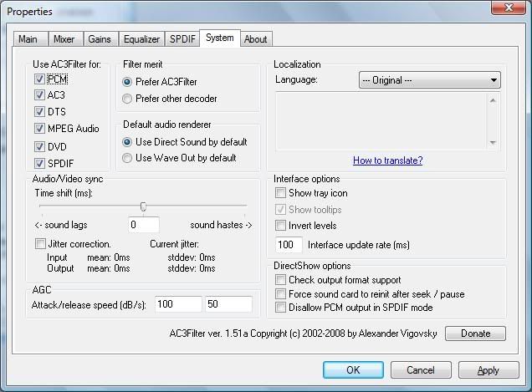Enable Jitter correction checkbox
Screen dimensions: 532x392
point(40,243)
